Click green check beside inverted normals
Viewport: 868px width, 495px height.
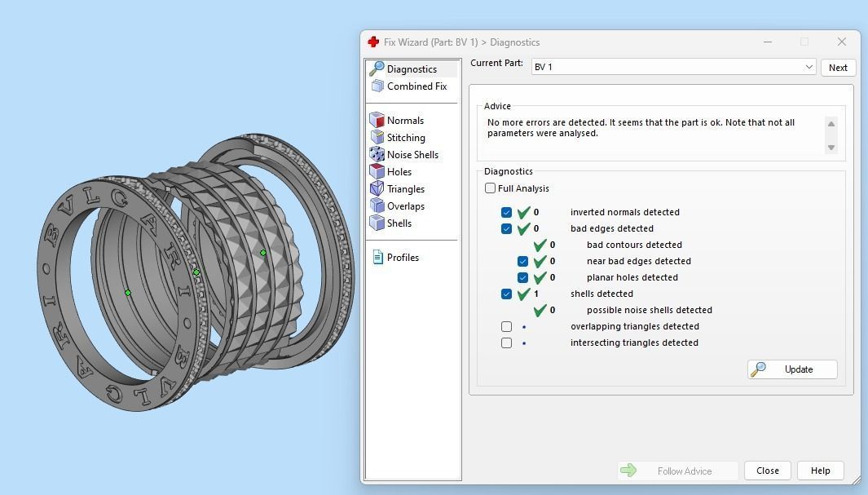(524, 212)
